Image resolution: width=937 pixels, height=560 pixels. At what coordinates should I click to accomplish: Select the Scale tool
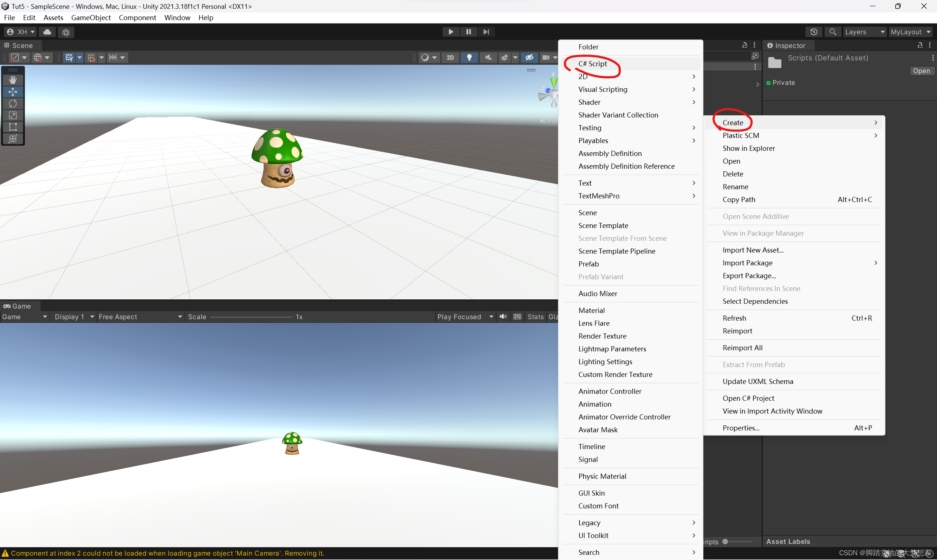tap(13, 115)
